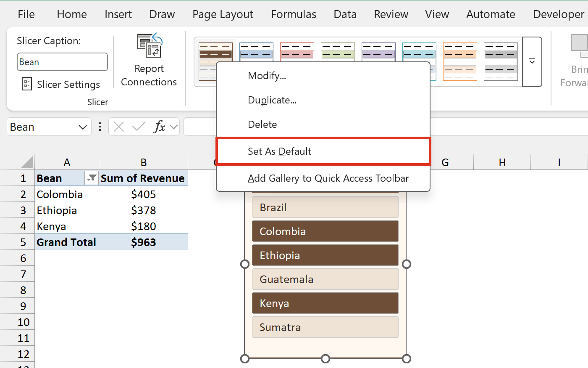Open the Page Layout tab
The image size is (588, 368).
point(223,14)
